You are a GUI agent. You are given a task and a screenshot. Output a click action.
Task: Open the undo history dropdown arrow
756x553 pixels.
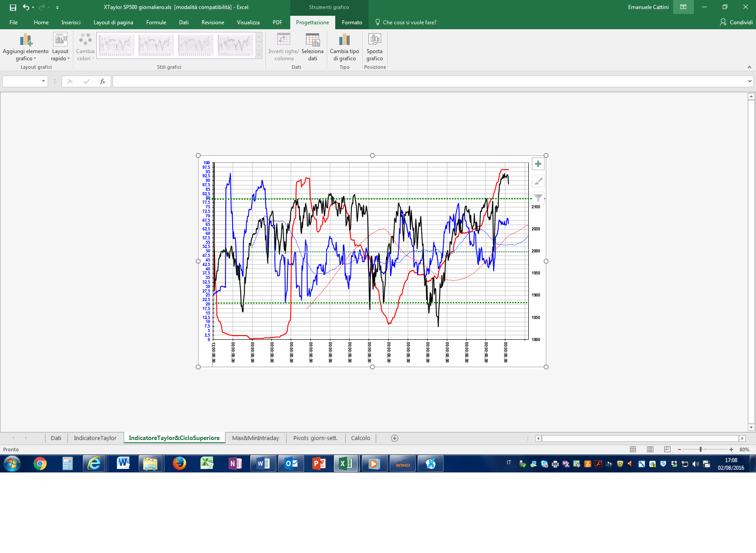click(33, 8)
